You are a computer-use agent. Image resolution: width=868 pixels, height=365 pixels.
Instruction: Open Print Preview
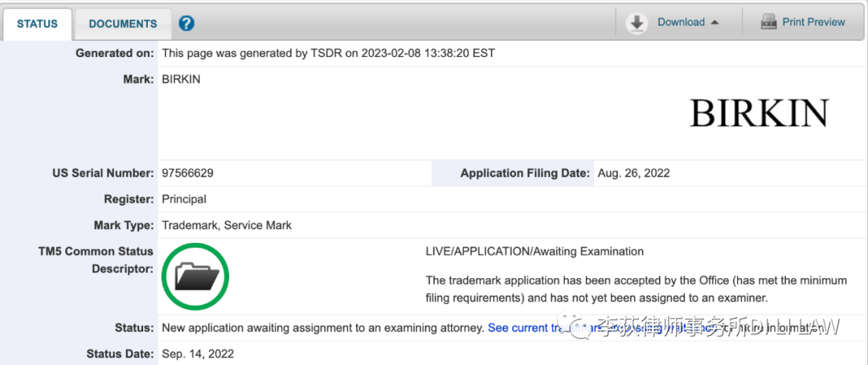(x=813, y=23)
